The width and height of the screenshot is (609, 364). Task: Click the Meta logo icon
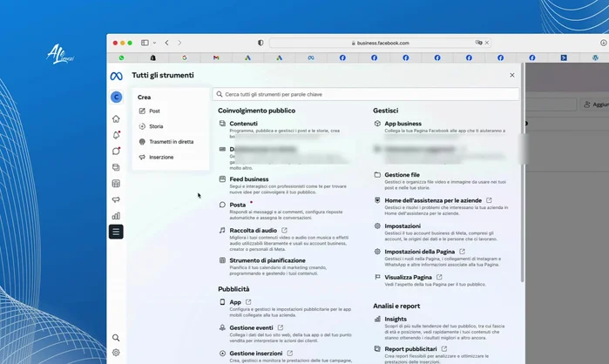116,76
